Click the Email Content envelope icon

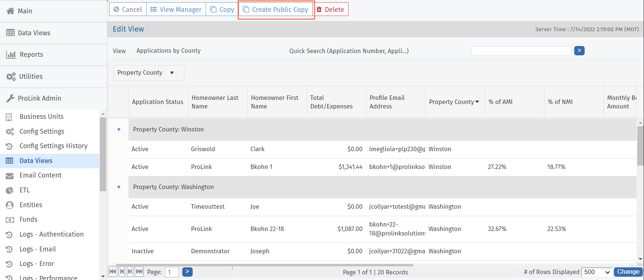[10, 176]
